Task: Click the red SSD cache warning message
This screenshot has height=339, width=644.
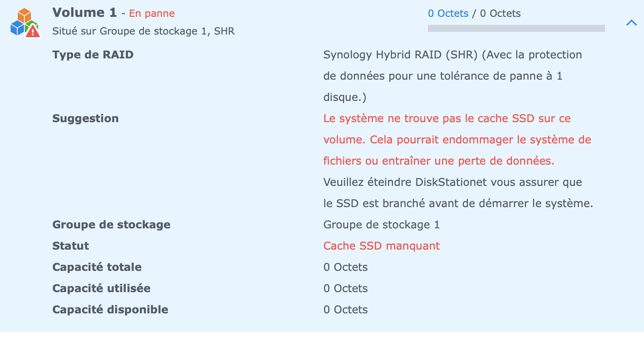Action: click(x=457, y=140)
